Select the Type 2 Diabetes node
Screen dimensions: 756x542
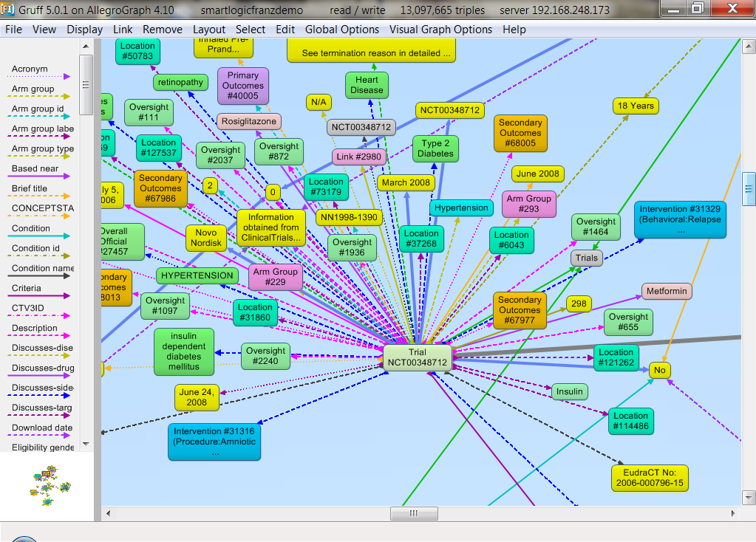point(435,148)
